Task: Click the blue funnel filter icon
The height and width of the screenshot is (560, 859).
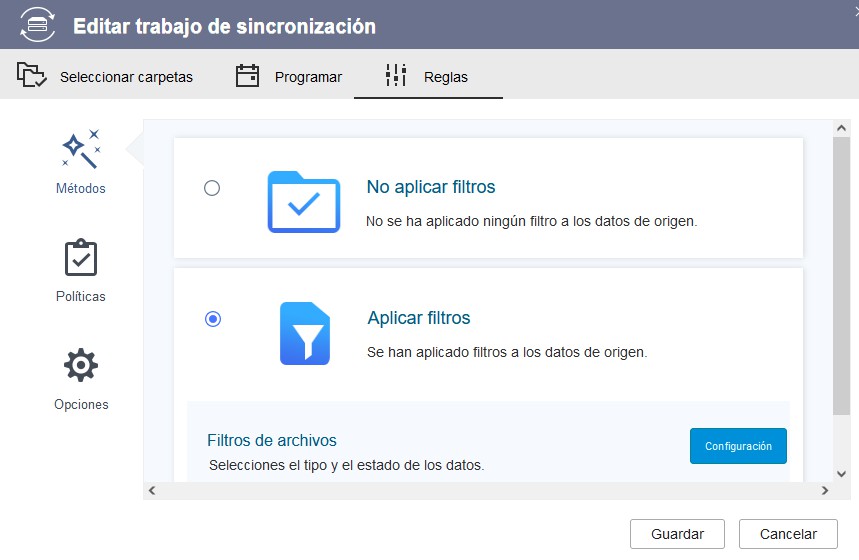Action: coord(304,332)
